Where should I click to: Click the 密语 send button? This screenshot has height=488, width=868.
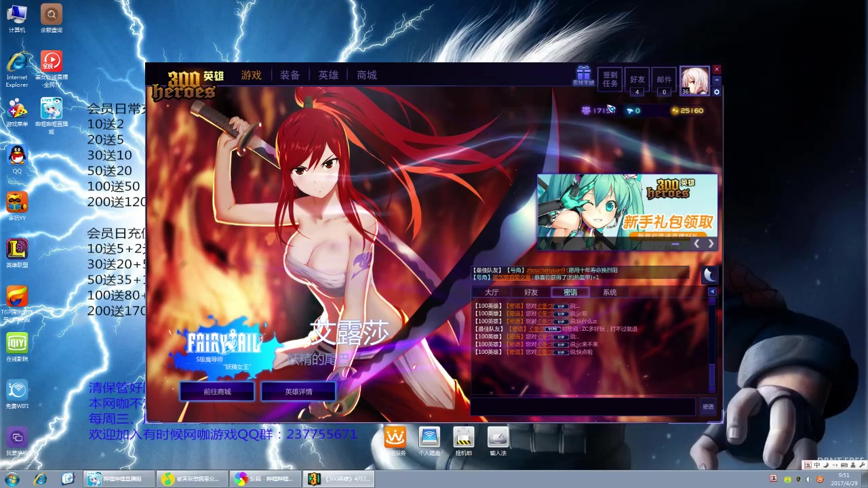tap(708, 407)
